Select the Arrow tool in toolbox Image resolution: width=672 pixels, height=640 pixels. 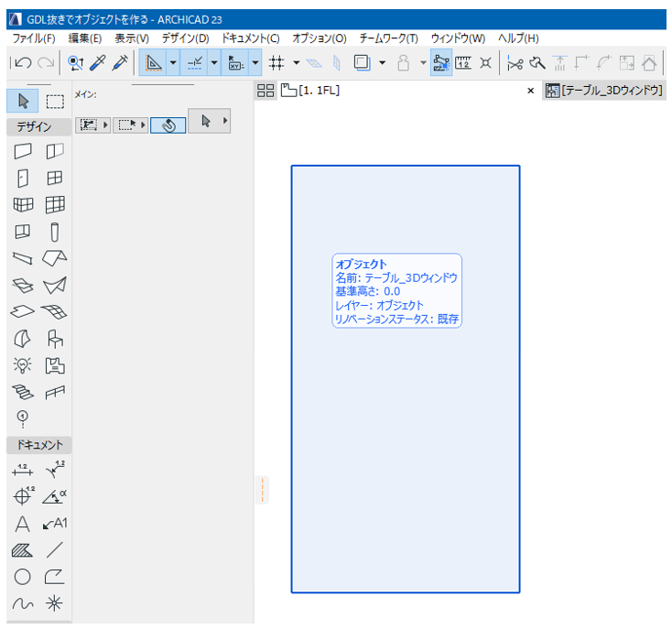pyautogui.click(x=23, y=101)
